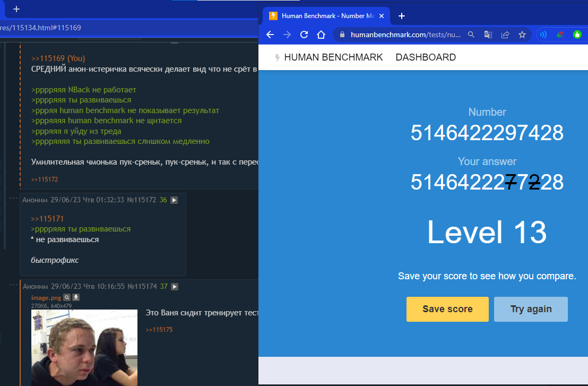
Task: Click the address bar URL humanbenchmark.com
Action: coord(405,35)
